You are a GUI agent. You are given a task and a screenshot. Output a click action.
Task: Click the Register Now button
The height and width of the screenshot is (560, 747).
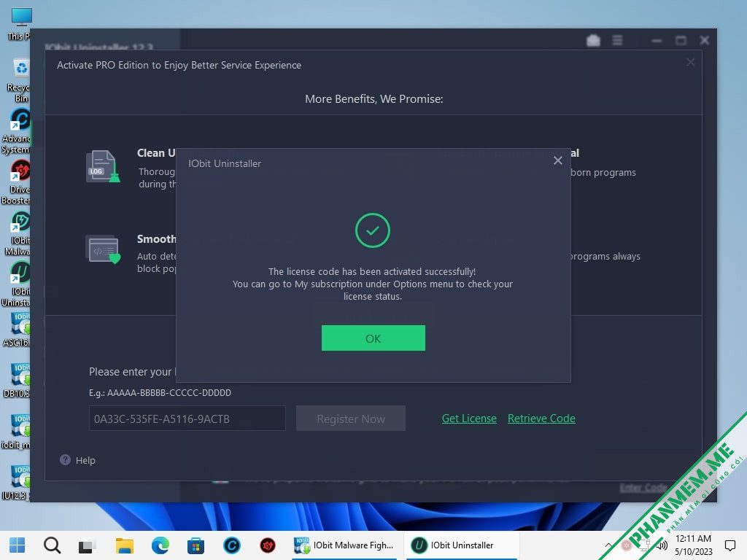[x=351, y=419]
